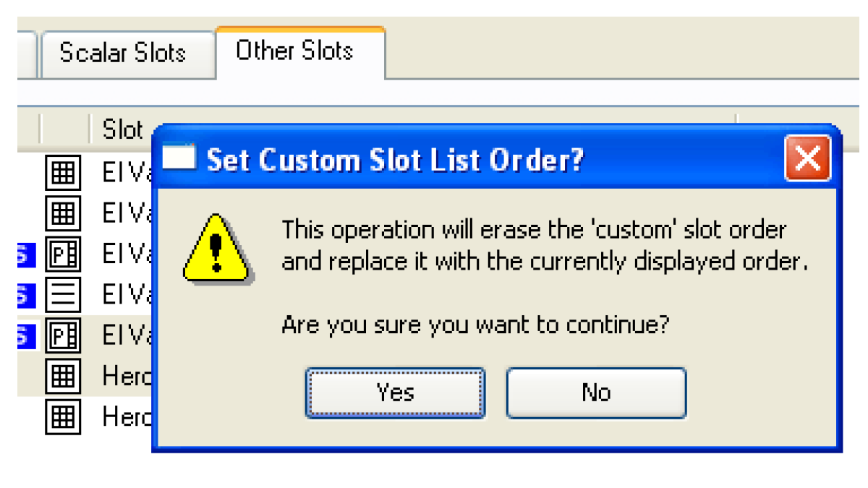
Task: Select the table icon beside the first Herc row
Action: tap(63, 377)
